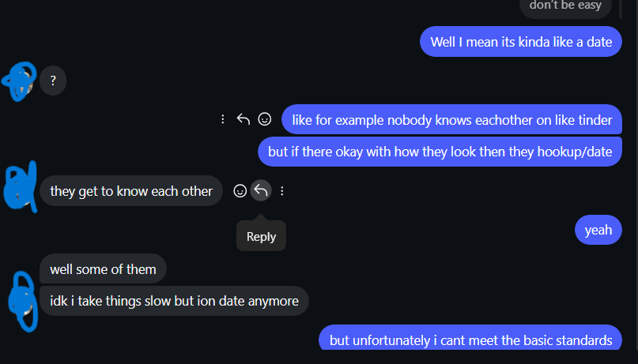Viewport: 638px width, 364px height.
Task: Open three-dot menu beside the tinder message
Action: (223, 119)
